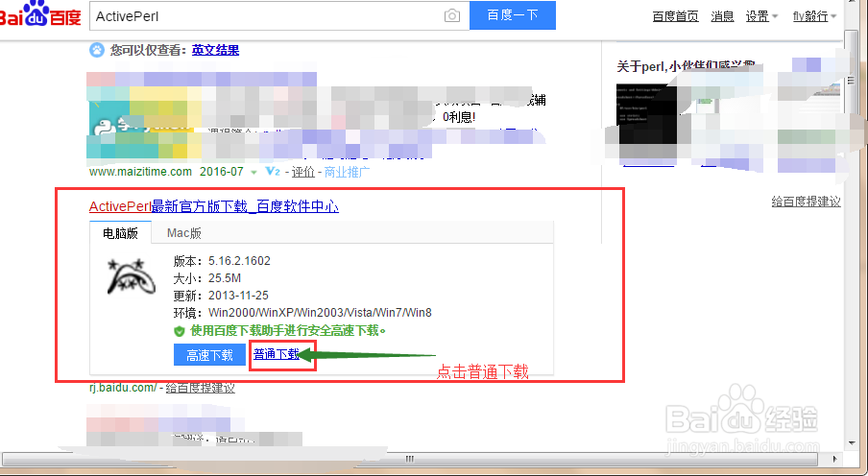Click the green shield security icon
Screen dimensions: 868x476
(179, 331)
